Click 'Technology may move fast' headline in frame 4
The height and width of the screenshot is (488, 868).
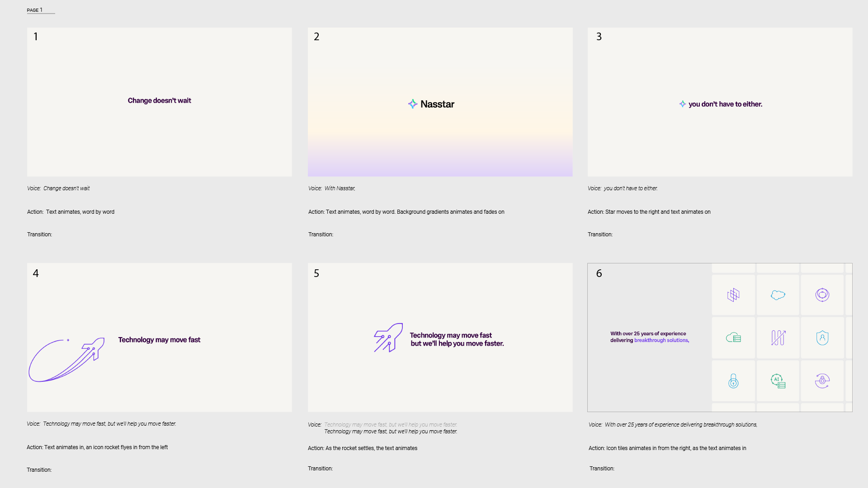click(x=159, y=340)
